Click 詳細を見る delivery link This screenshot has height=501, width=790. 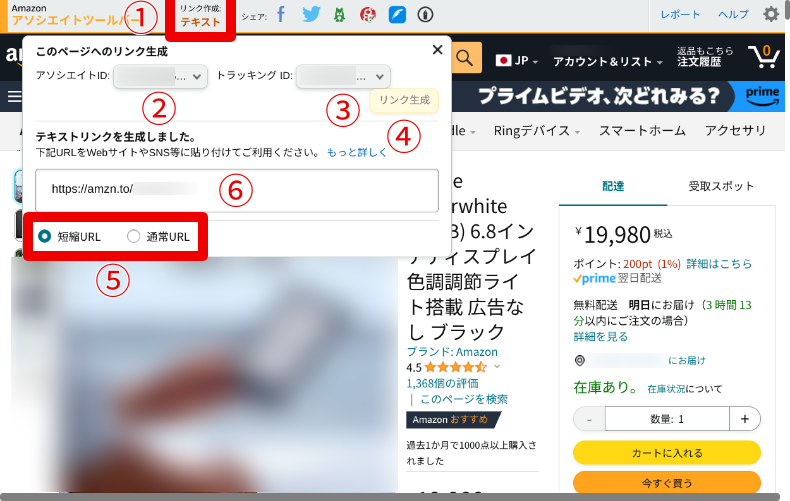click(601, 337)
